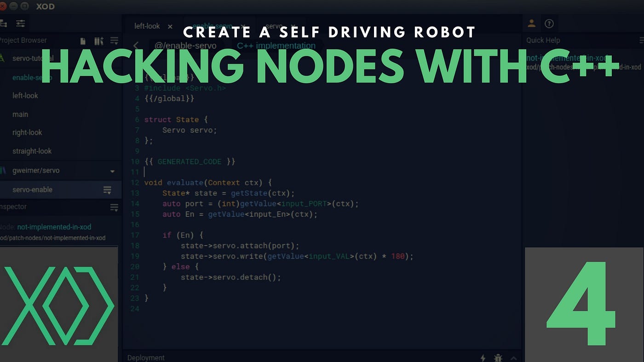Upload to Arduino with lightning icon
This screenshot has height=362, width=644.
[x=483, y=357]
